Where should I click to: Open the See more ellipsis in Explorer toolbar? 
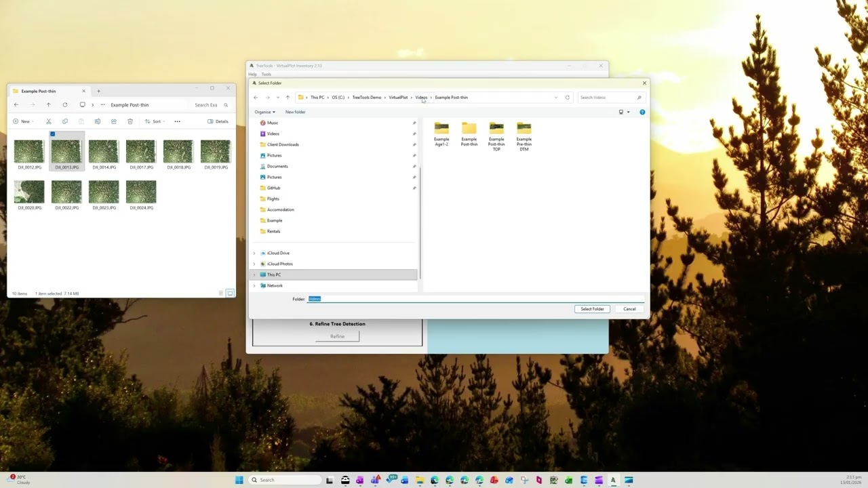click(178, 121)
